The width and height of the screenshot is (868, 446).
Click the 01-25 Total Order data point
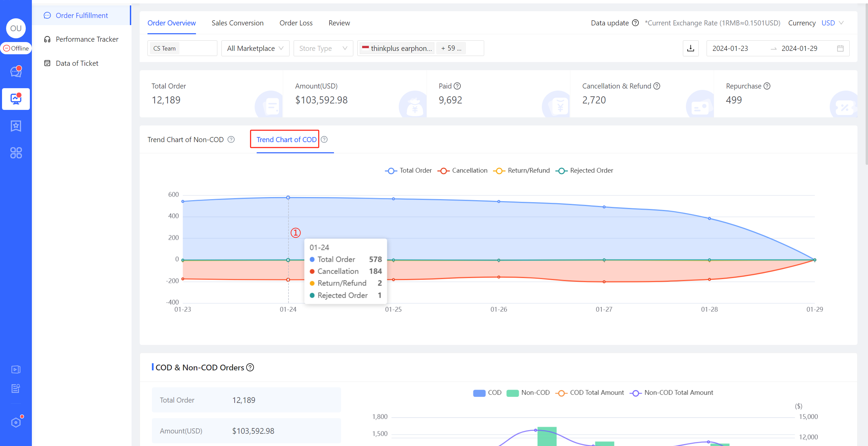393,199
